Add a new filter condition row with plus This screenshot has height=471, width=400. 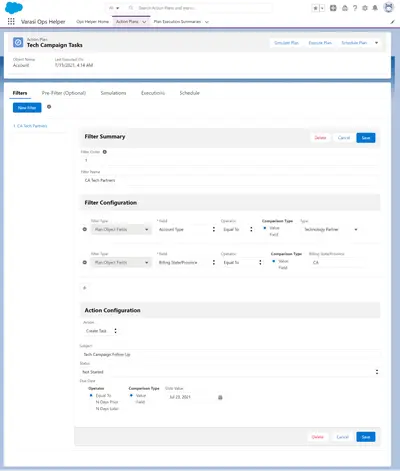pos(85,288)
